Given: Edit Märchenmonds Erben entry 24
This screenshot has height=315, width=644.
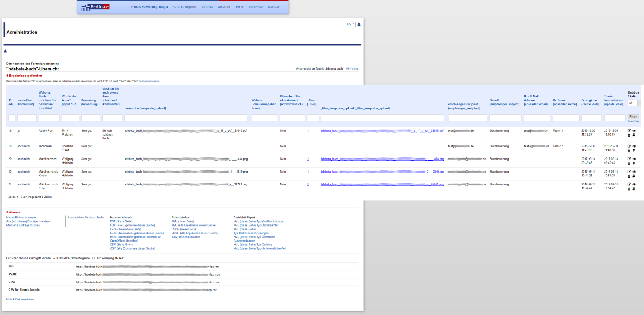Looking at the screenshot, I should [629, 184].
